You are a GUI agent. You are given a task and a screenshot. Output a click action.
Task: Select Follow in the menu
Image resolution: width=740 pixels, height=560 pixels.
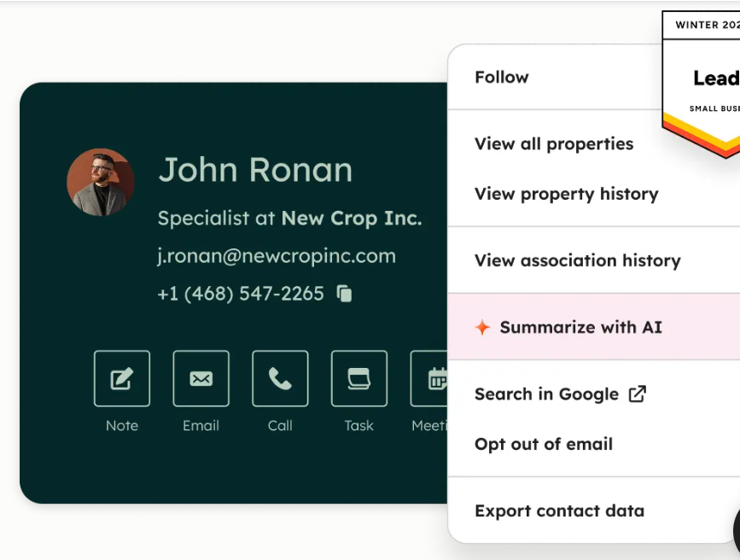pyautogui.click(x=502, y=77)
